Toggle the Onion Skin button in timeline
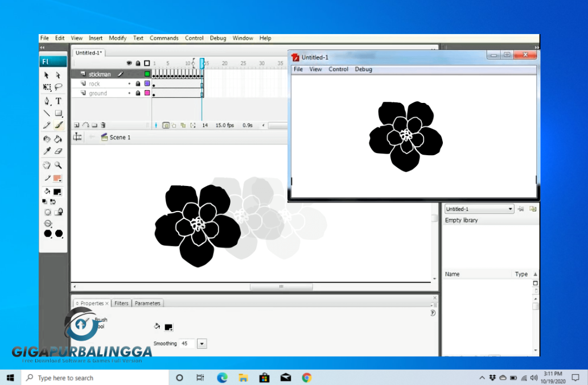588x385 pixels. pos(166,125)
